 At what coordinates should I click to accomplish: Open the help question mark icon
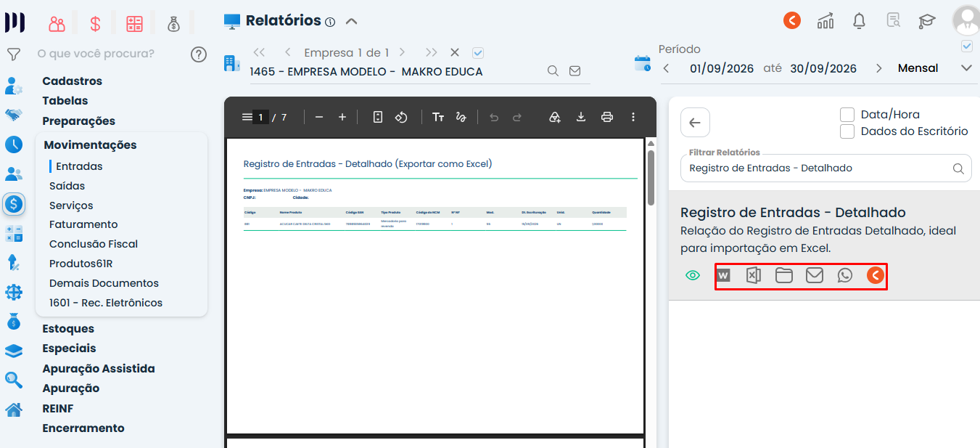(x=199, y=54)
